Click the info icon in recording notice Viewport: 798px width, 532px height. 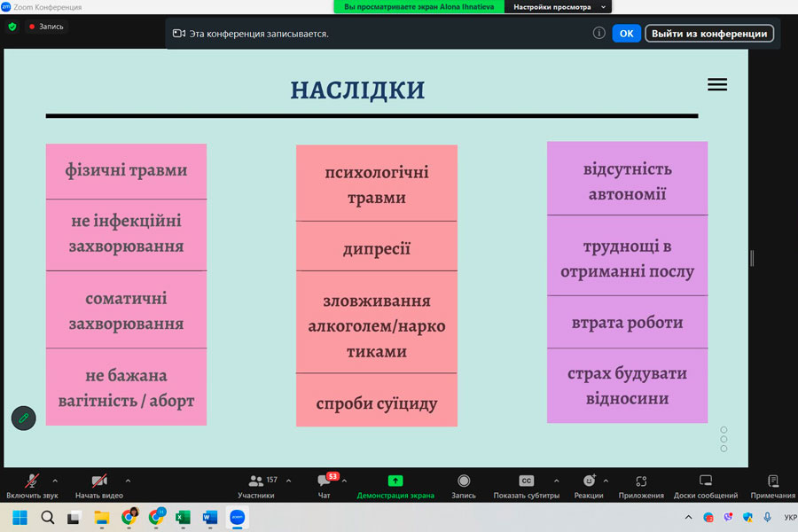click(x=599, y=34)
